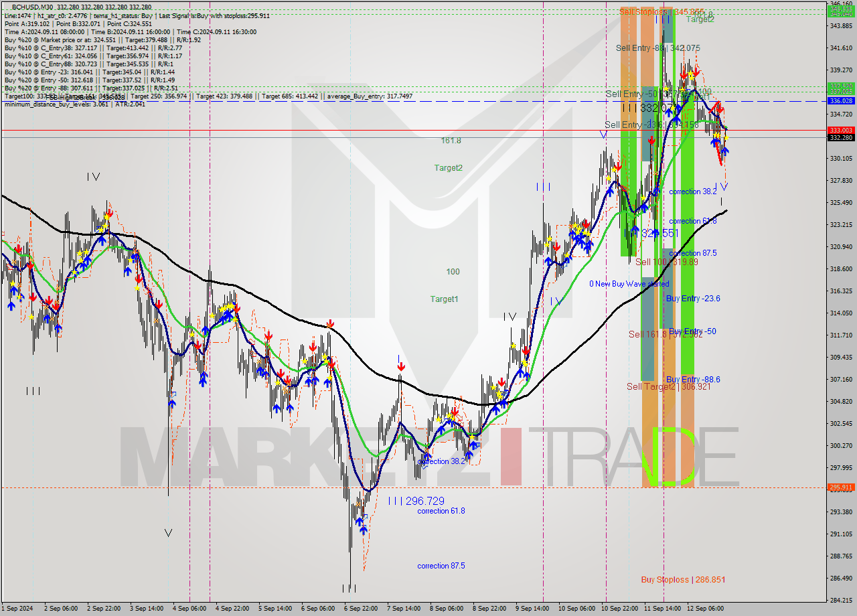Click the 311.710 price axis label

click(841, 335)
